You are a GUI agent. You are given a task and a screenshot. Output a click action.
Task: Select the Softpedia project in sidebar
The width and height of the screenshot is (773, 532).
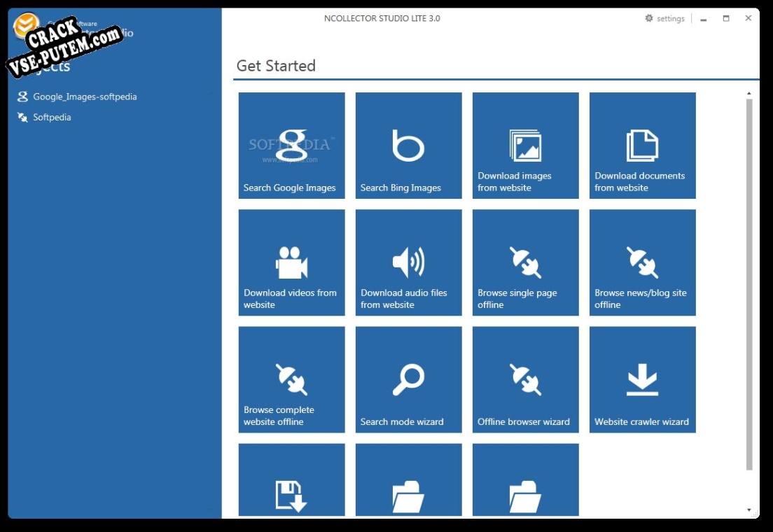pos(44,118)
